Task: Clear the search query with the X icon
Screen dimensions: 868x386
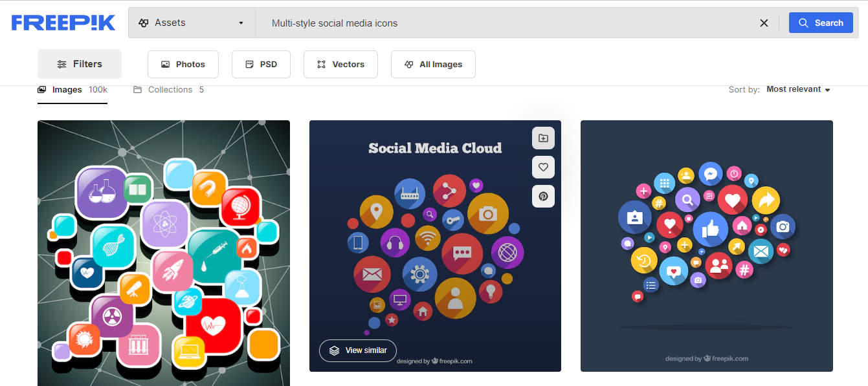Action: coord(764,23)
